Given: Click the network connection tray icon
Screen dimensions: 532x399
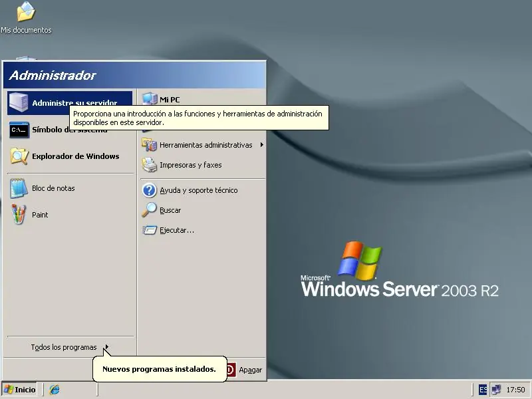Looking at the screenshot, I should tap(496, 390).
